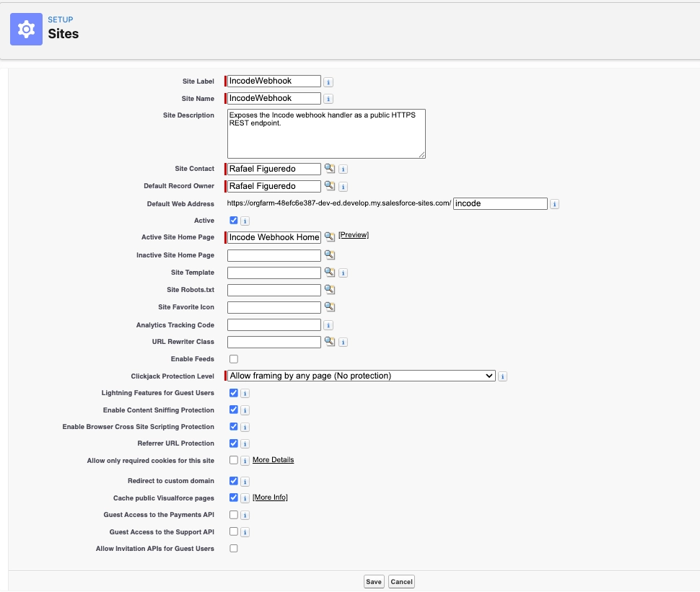Click the Site Robots.txt input field

click(x=274, y=290)
